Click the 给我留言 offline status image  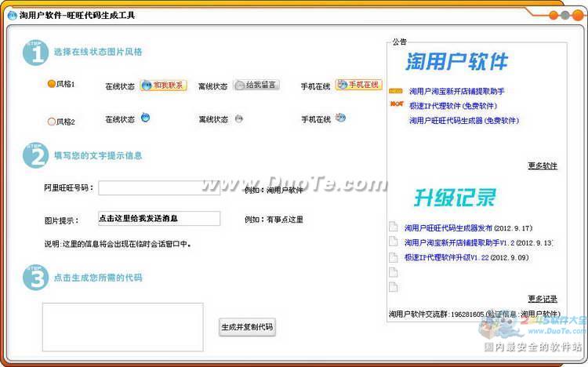click(256, 85)
